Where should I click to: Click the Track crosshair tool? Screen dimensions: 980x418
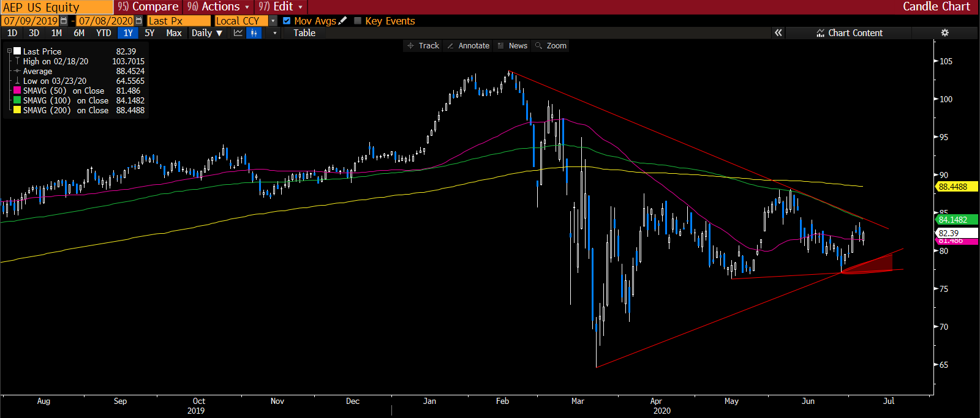coord(423,46)
